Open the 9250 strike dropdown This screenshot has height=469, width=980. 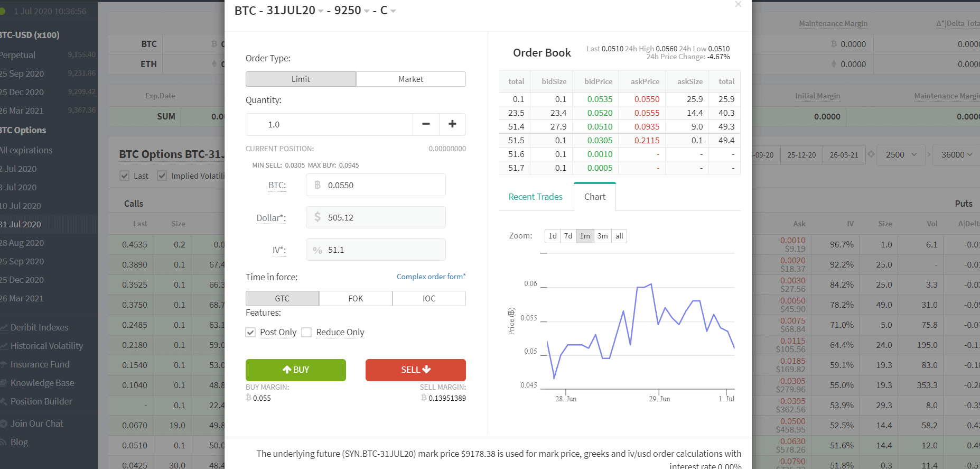[x=367, y=11]
